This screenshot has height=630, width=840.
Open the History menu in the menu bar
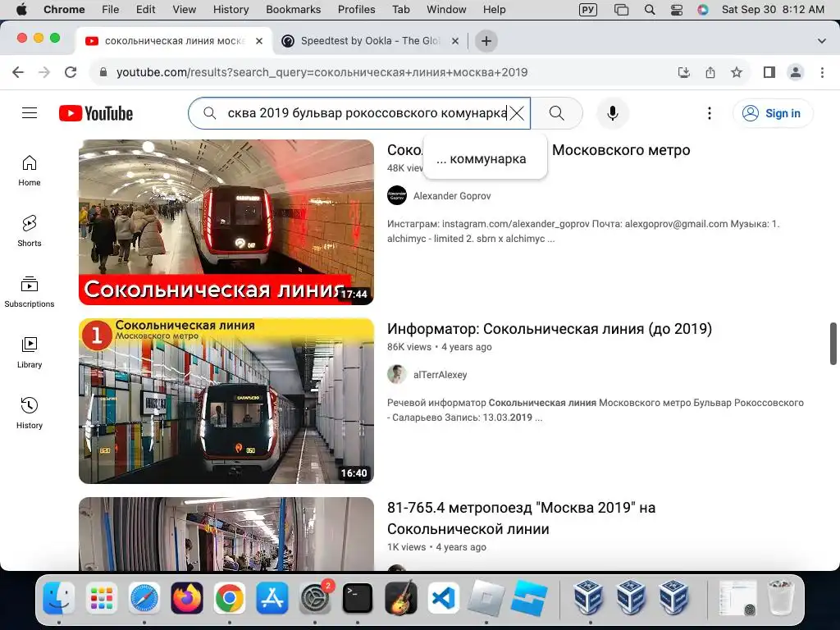(x=231, y=9)
